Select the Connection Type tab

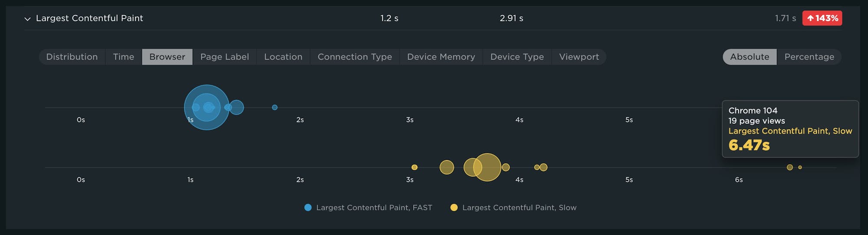pos(355,57)
